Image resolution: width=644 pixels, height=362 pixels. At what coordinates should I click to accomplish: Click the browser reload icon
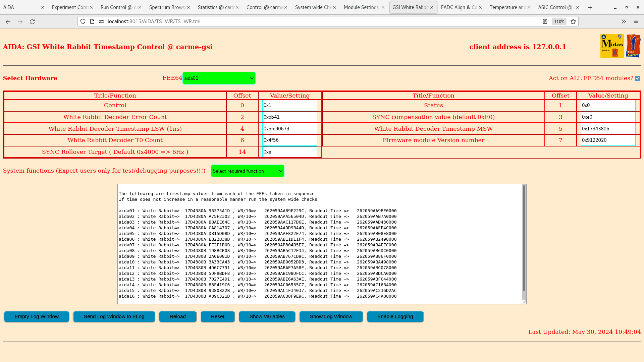(x=32, y=21)
